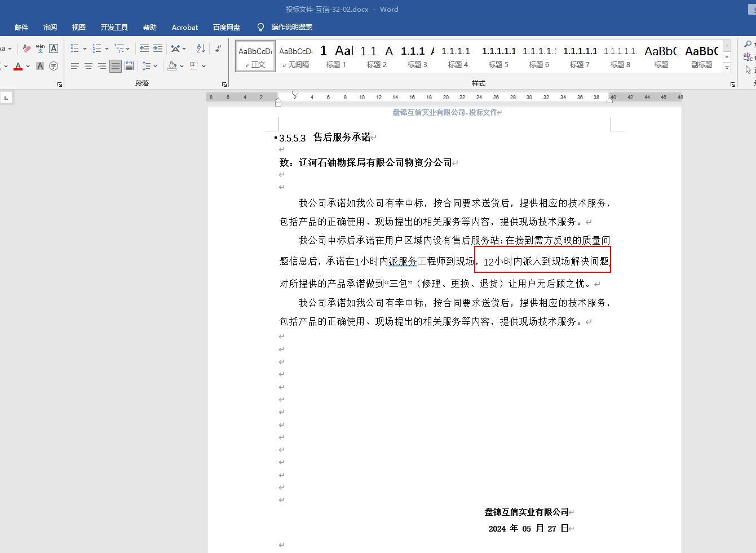Click the lightbulb Tell Me icon
756x553 pixels.
[x=260, y=27]
